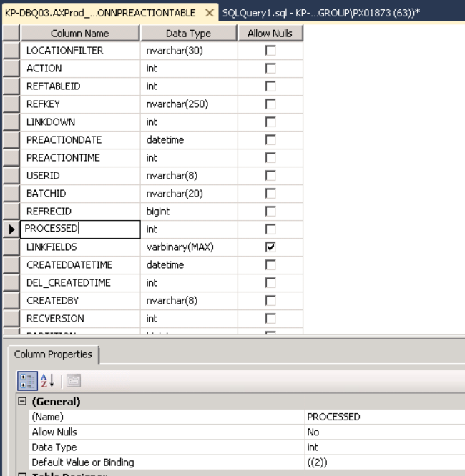Select the row header for LOCATIONFILTER
465x476 pixels.
tap(11, 51)
